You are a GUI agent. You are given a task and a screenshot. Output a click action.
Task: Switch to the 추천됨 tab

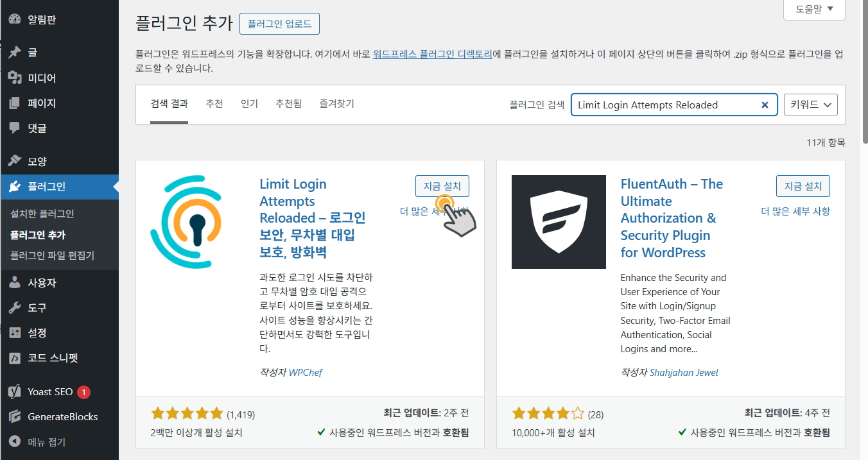288,103
